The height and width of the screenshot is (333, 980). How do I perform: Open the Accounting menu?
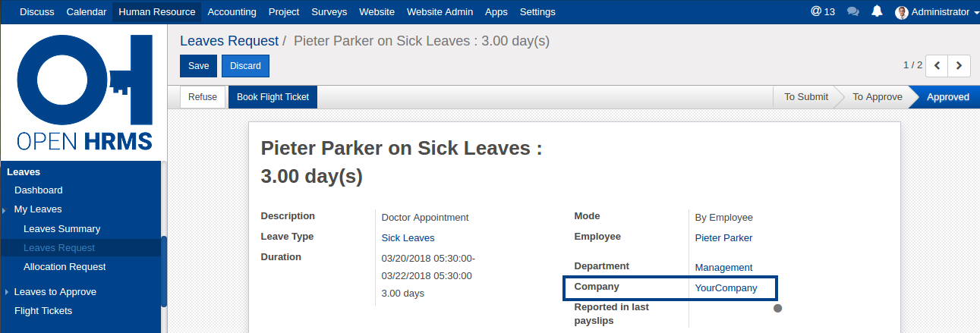pyautogui.click(x=232, y=12)
